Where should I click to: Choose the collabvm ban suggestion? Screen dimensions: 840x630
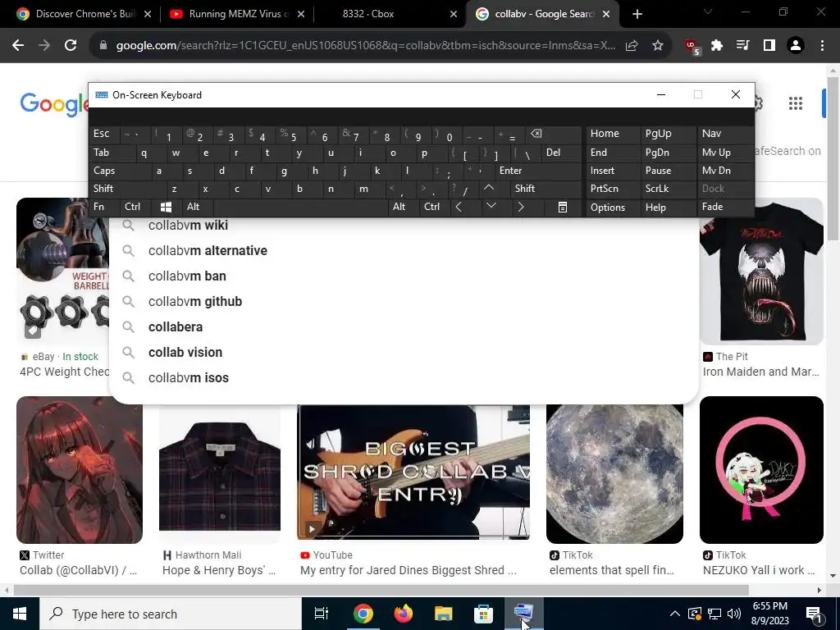404,276
